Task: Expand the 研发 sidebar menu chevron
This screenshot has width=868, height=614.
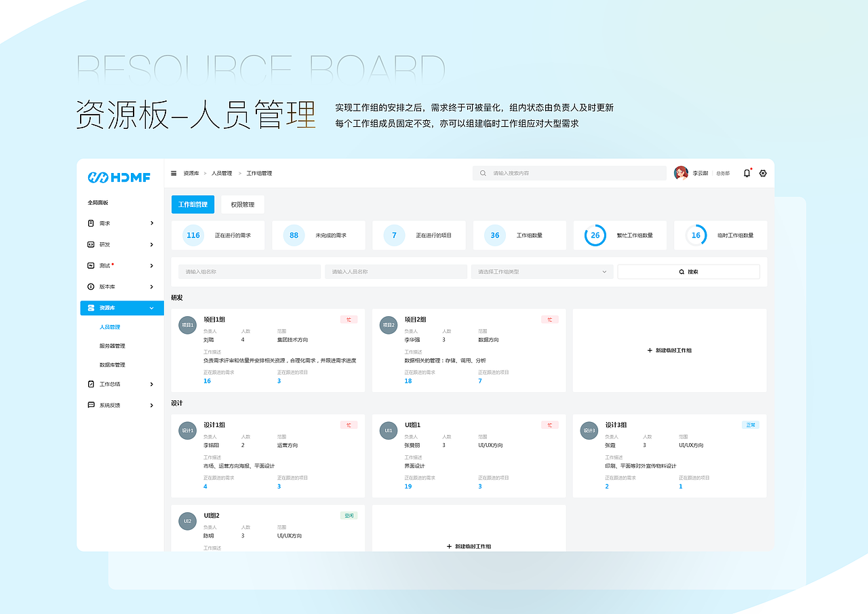Action: click(152, 244)
